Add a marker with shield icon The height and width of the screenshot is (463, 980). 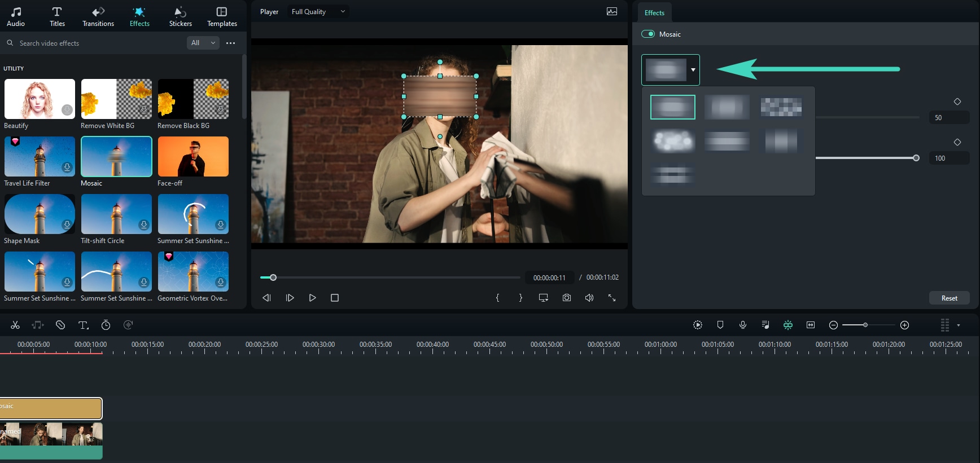click(720, 325)
